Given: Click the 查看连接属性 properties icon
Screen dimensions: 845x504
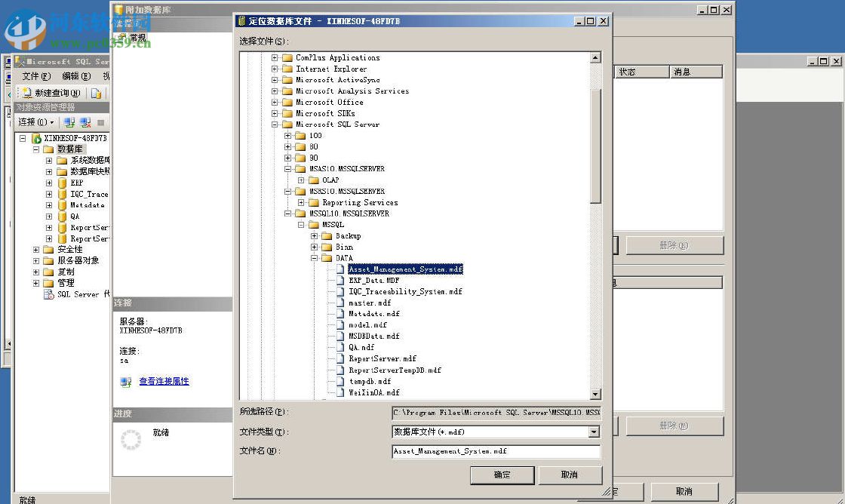Looking at the screenshot, I should click(x=127, y=381).
